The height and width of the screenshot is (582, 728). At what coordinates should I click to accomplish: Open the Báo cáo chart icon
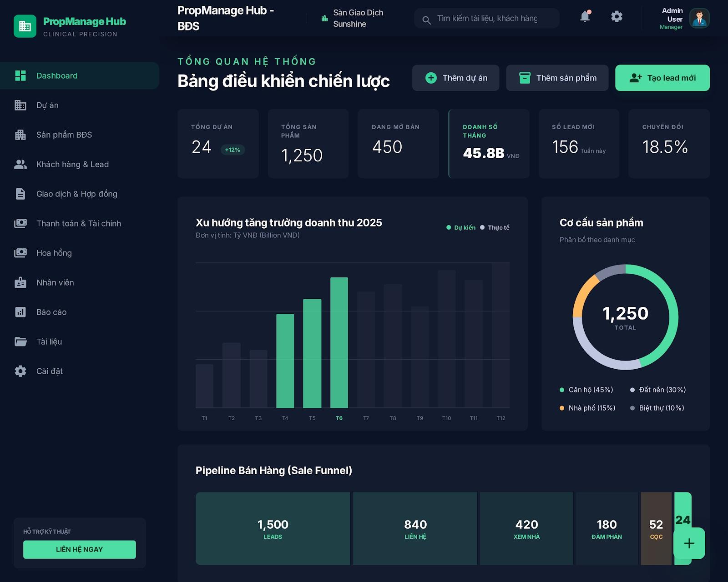point(20,312)
